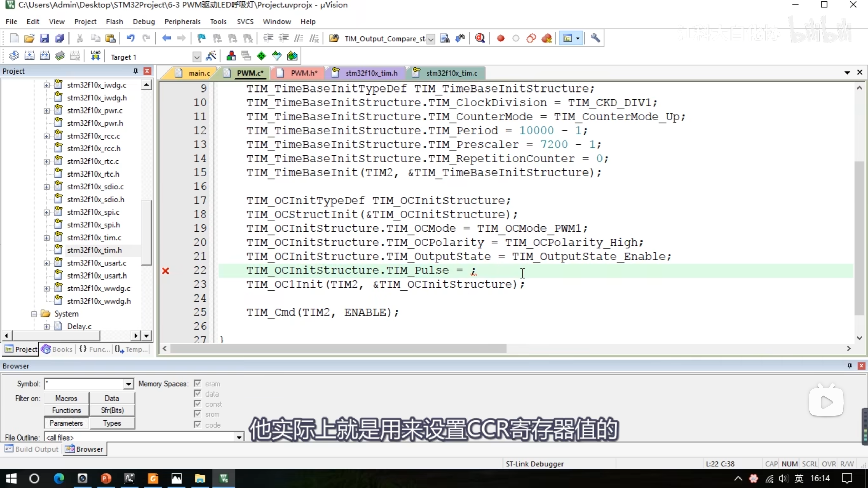868x488 pixels.
Task: Click the Functions filter button
Action: [66, 410]
